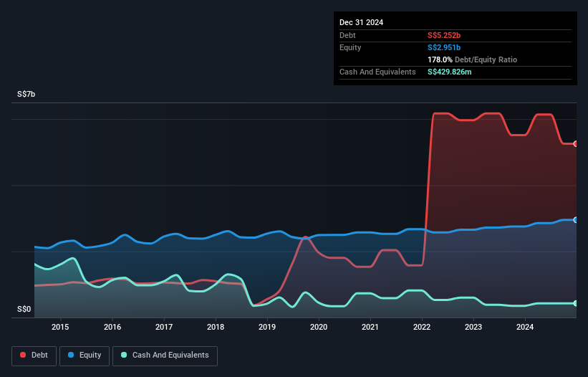Click the S$7b y-axis label
Image resolution: width=588 pixels, height=377 pixels.
click(x=26, y=94)
